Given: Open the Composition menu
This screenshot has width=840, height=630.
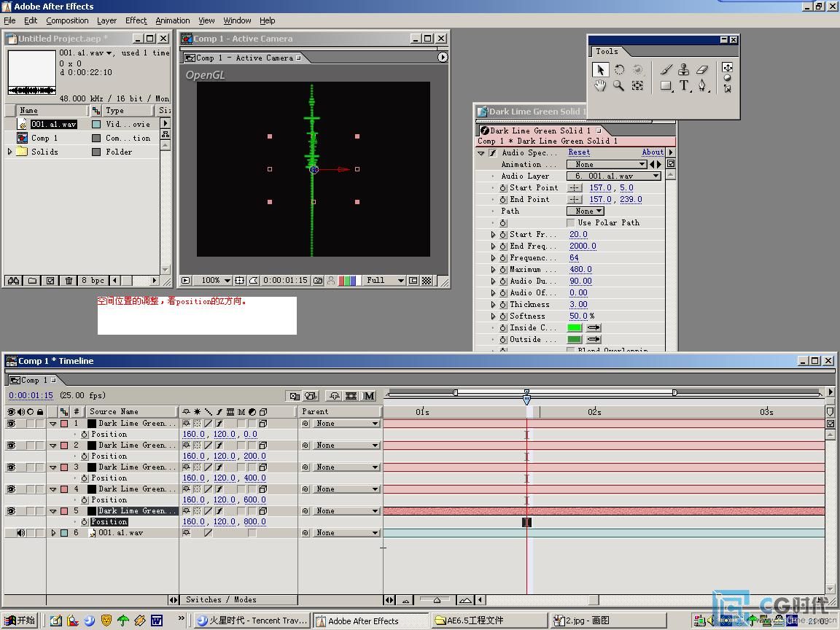Looking at the screenshot, I should click(67, 20).
